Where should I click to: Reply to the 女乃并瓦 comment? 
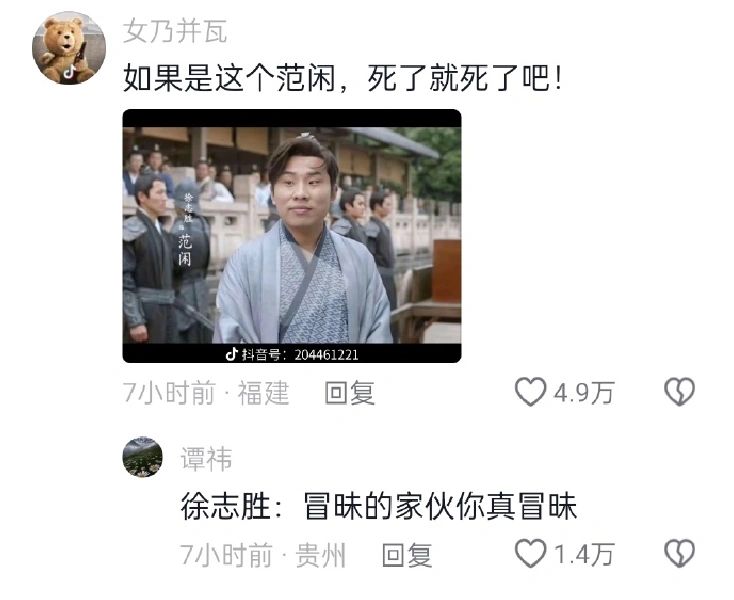[x=350, y=393]
